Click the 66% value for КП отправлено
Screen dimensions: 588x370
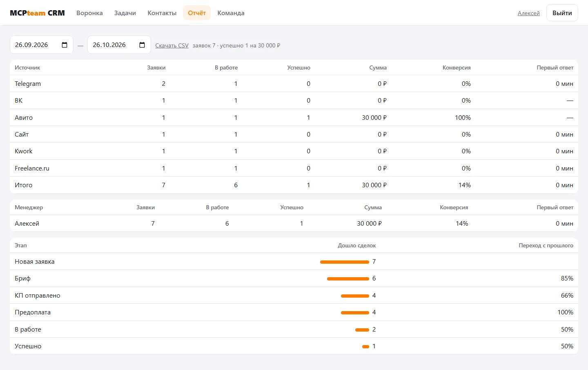click(x=567, y=296)
